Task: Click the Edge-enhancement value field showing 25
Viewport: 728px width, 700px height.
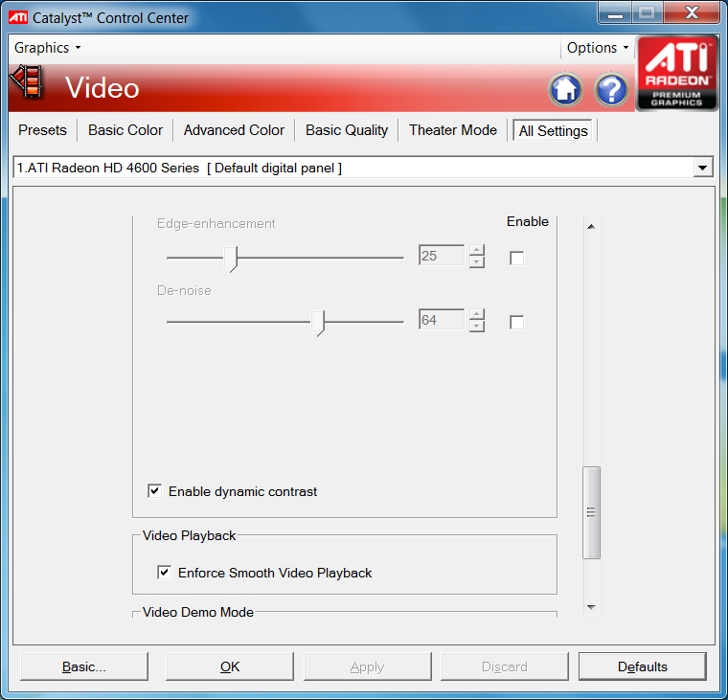Action: pos(442,256)
